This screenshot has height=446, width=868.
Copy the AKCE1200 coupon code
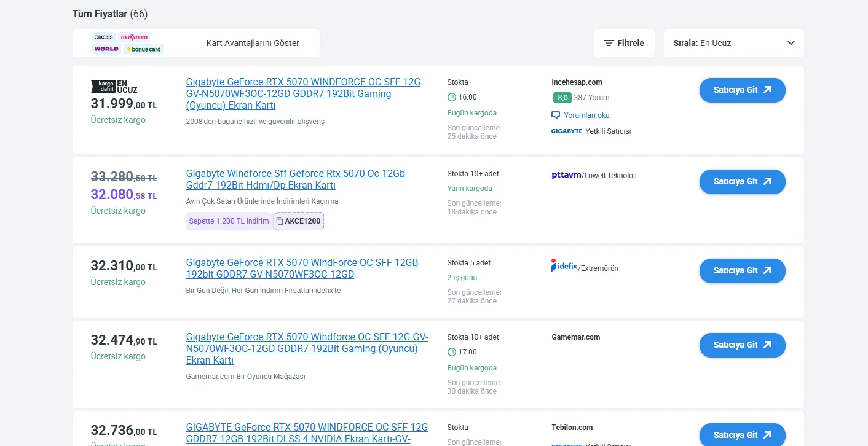(298, 221)
